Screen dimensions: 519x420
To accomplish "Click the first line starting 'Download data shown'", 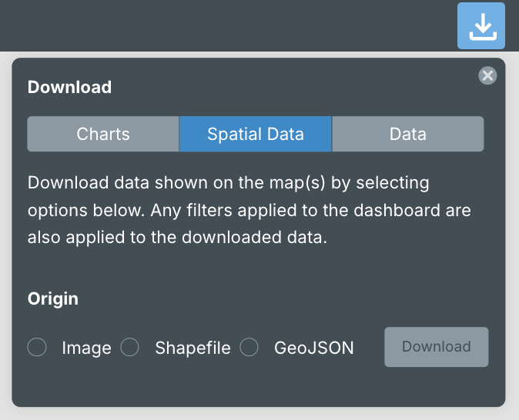I will pos(228,183).
